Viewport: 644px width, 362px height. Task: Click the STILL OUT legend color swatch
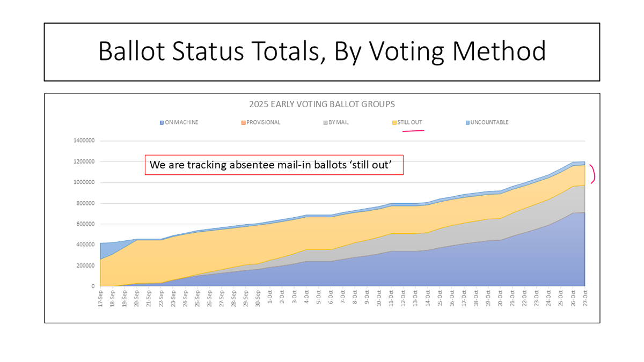(x=394, y=123)
